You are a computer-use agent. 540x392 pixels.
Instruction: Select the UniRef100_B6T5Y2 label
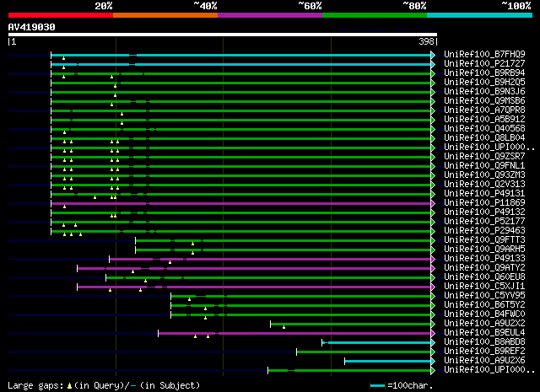(x=484, y=305)
